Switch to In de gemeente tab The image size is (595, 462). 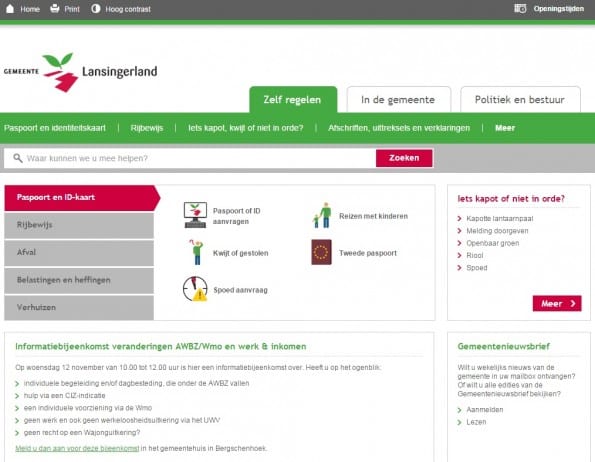point(398,100)
